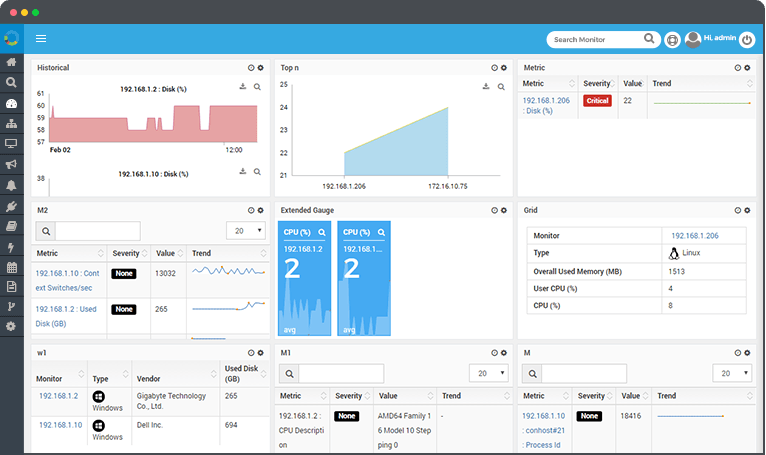Open settings gear of Historical widget

tap(261, 68)
